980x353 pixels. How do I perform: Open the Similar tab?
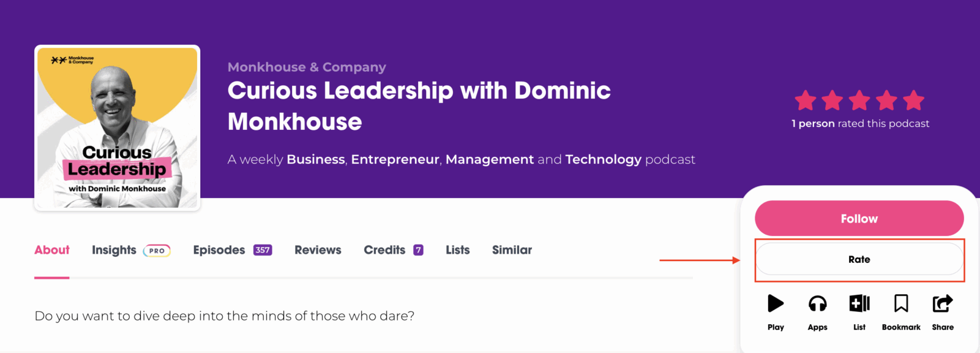click(512, 250)
